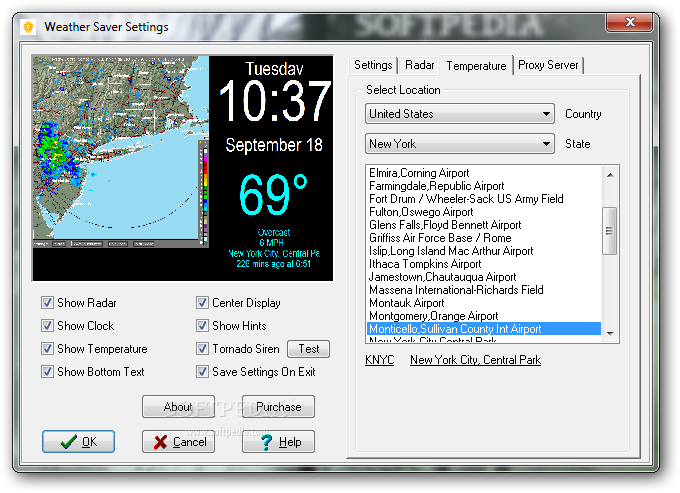Click the KNYC station code
The image size is (680, 493).
click(x=379, y=360)
